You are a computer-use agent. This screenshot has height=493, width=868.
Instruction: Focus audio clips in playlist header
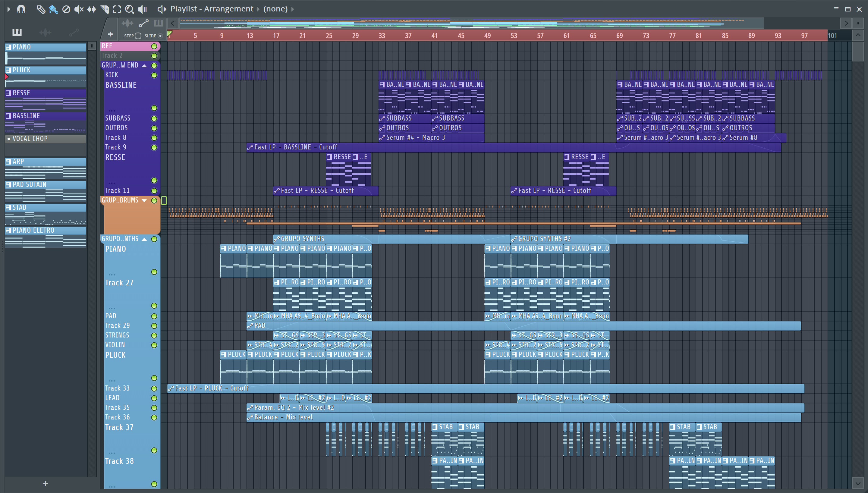pyautogui.click(x=127, y=24)
